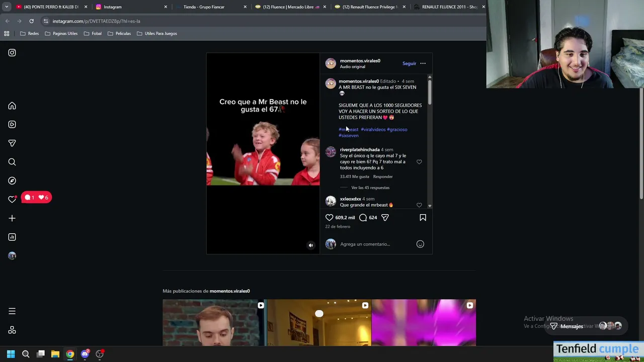Open post options three-dot menu
The width and height of the screenshot is (644, 362).
pyautogui.click(x=423, y=63)
